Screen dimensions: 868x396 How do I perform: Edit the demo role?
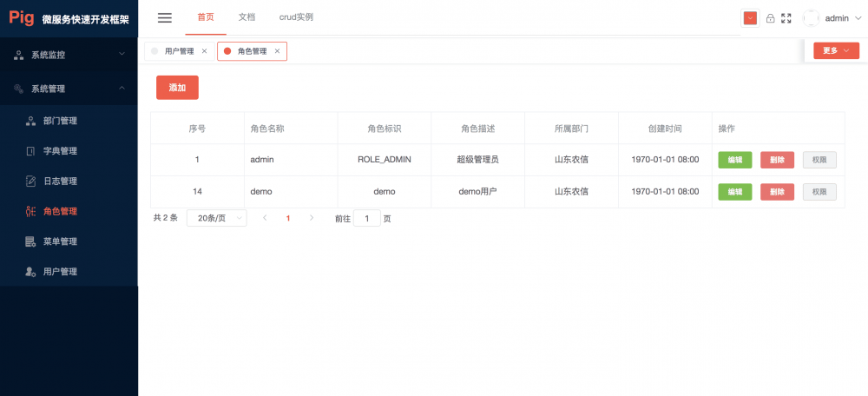[735, 192]
